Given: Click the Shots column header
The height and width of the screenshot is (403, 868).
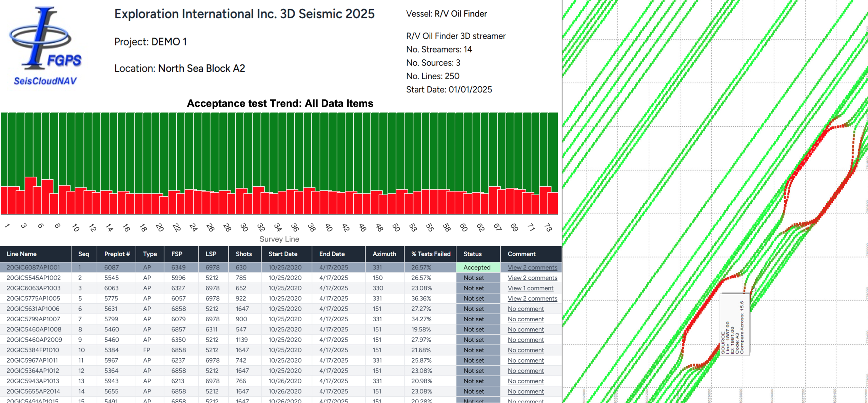Looking at the screenshot, I should point(243,254).
